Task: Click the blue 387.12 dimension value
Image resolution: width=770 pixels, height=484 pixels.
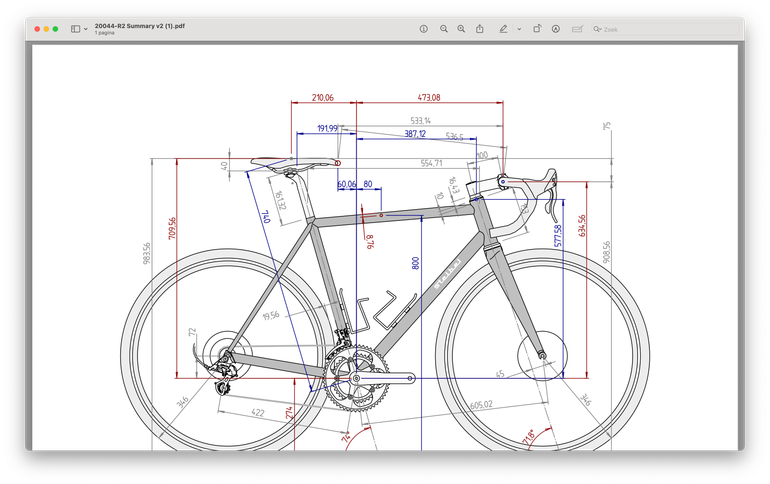Action: click(x=415, y=134)
